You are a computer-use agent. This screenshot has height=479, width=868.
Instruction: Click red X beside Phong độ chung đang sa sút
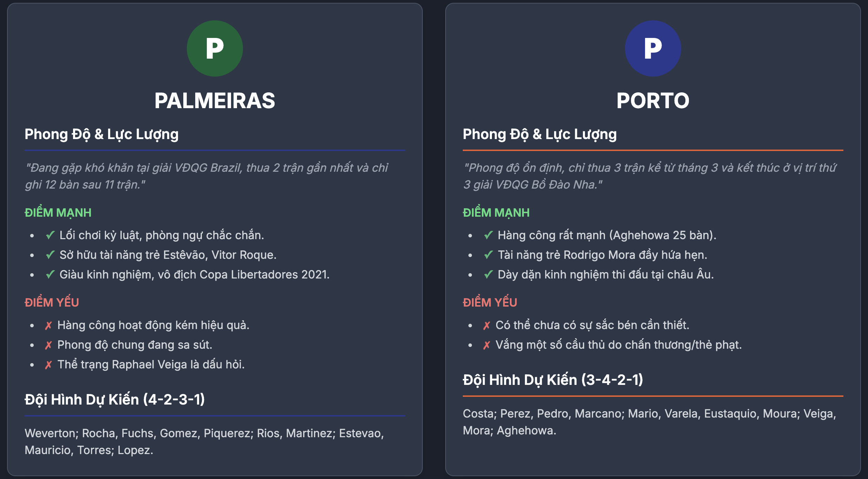[48, 345]
